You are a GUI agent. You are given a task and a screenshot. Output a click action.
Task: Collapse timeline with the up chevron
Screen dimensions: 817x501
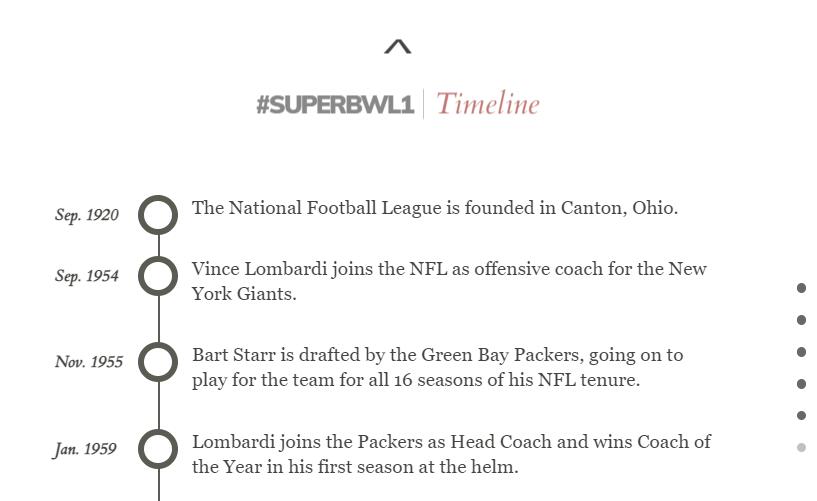click(x=397, y=47)
